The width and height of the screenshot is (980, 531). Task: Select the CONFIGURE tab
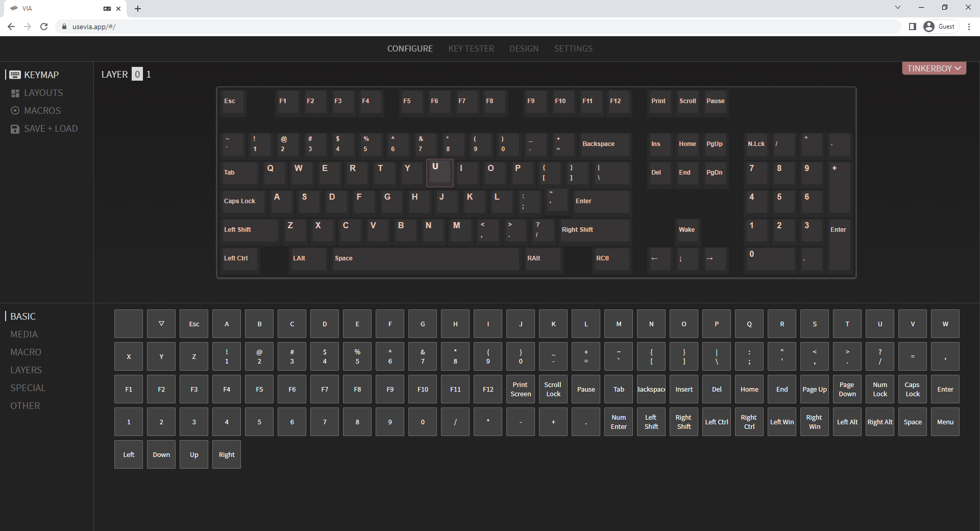pos(410,49)
